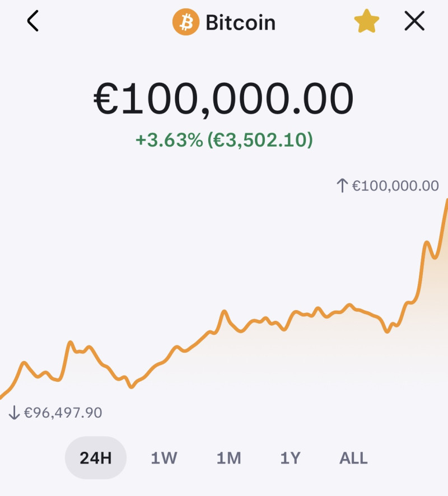The width and height of the screenshot is (448, 496).
Task: Select the 24H time range
Action: (x=96, y=458)
